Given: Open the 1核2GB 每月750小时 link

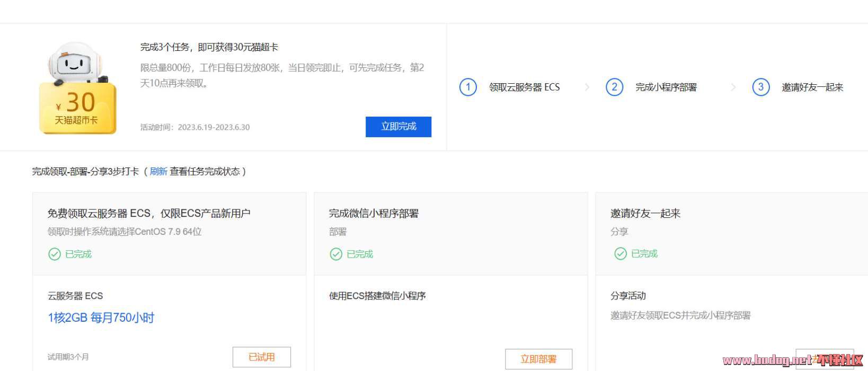Looking at the screenshot, I should [101, 318].
